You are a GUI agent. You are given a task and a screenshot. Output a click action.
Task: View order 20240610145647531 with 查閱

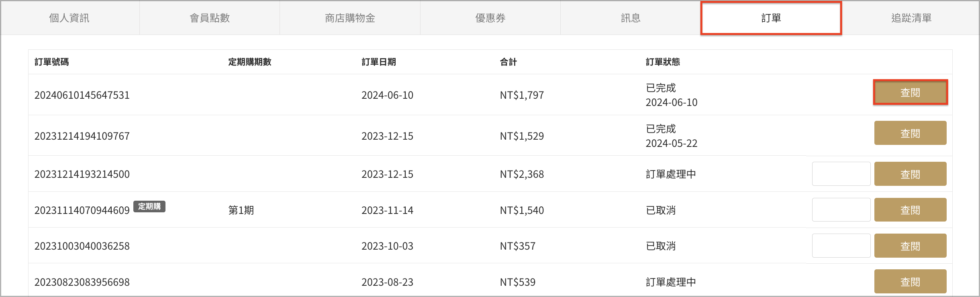(910, 93)
